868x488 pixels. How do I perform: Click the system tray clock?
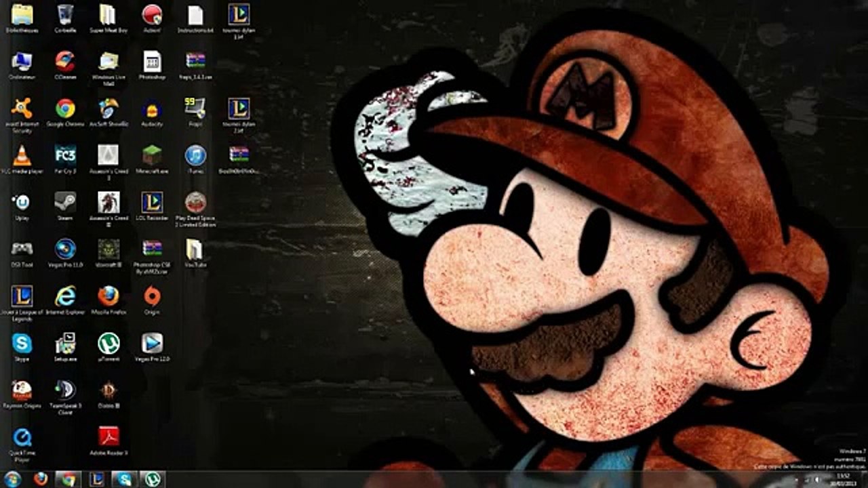click(843, 479)
